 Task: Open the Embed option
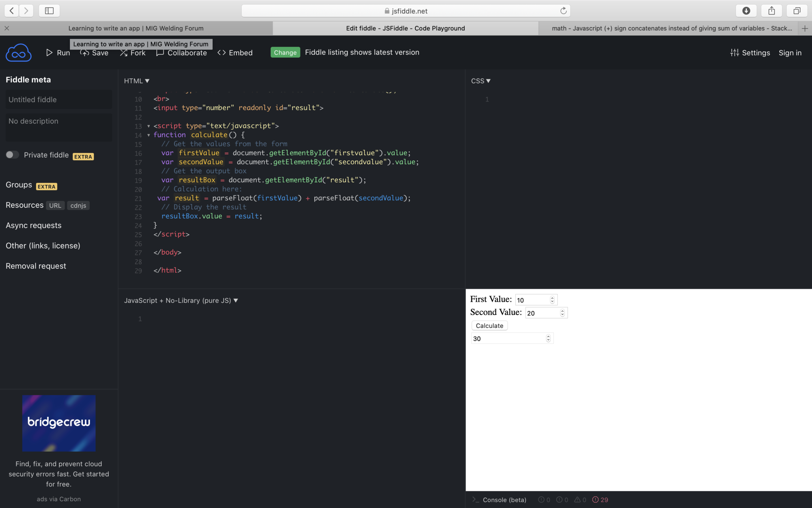pos(235,53)
